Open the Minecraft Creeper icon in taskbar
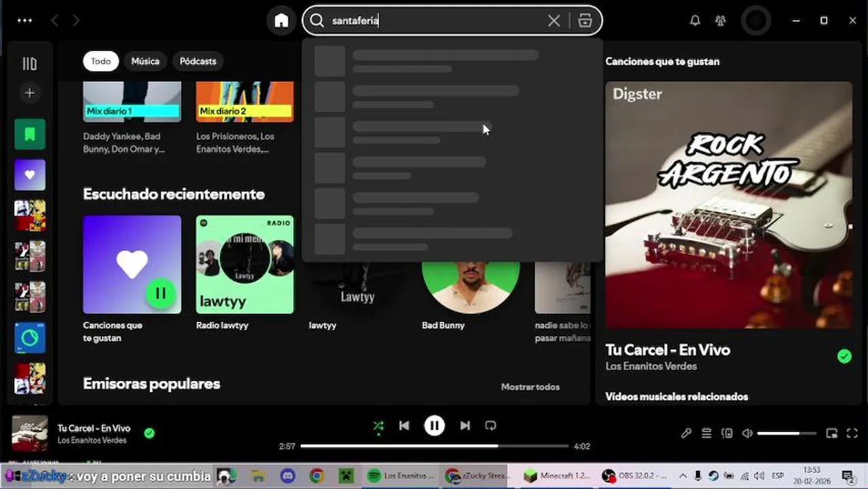868x489 pixels. coord(346,476)
